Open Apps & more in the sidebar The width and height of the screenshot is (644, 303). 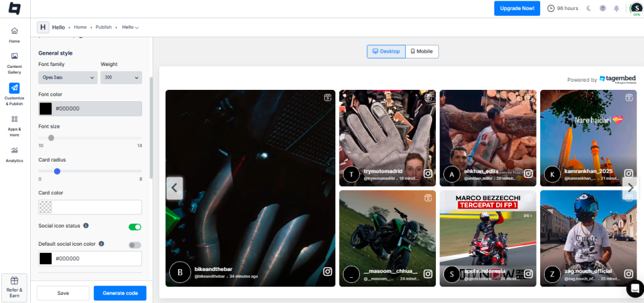coord(14,126)
